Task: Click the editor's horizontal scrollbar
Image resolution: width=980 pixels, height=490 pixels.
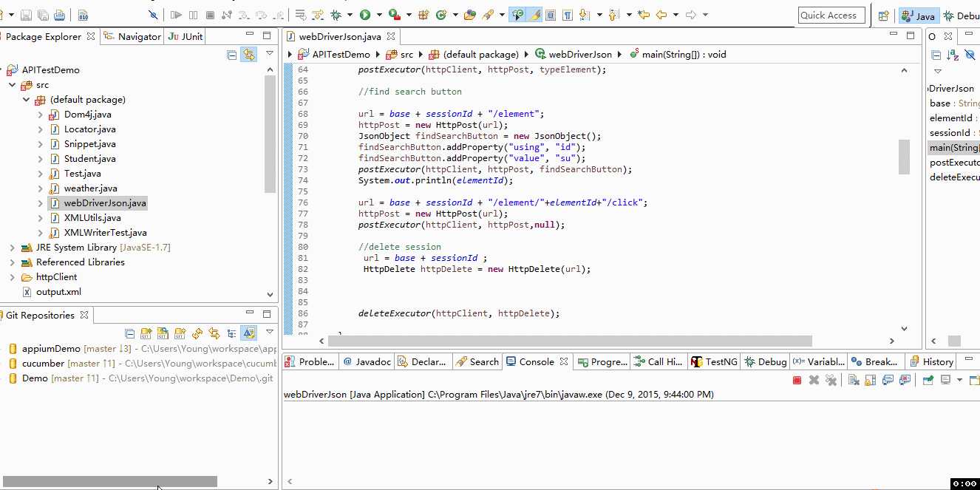Action: [x=569, y=341]
